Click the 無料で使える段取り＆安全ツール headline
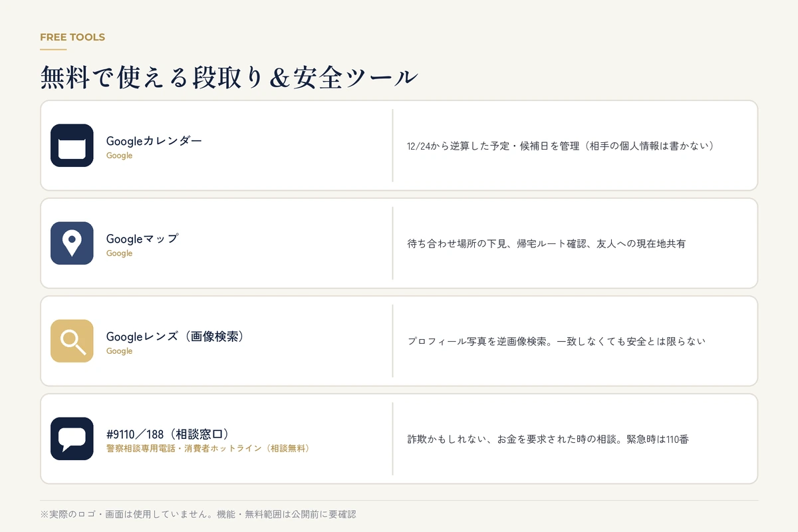 coord(229,76)
